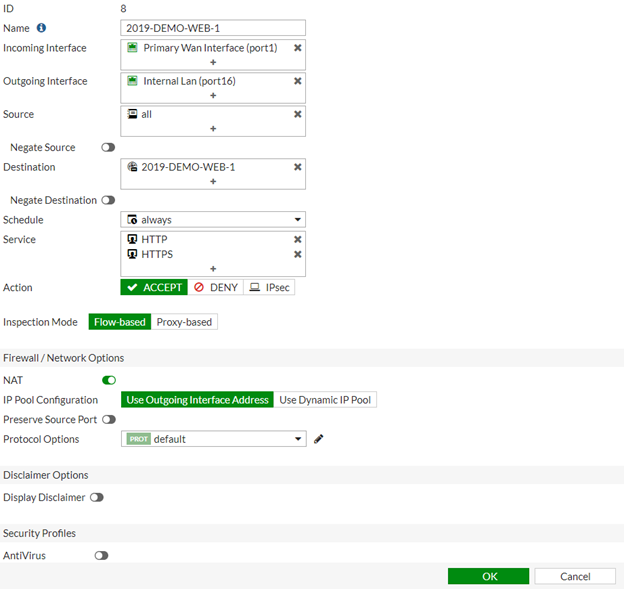Click the PROT badge in Protocol Options

138,439
